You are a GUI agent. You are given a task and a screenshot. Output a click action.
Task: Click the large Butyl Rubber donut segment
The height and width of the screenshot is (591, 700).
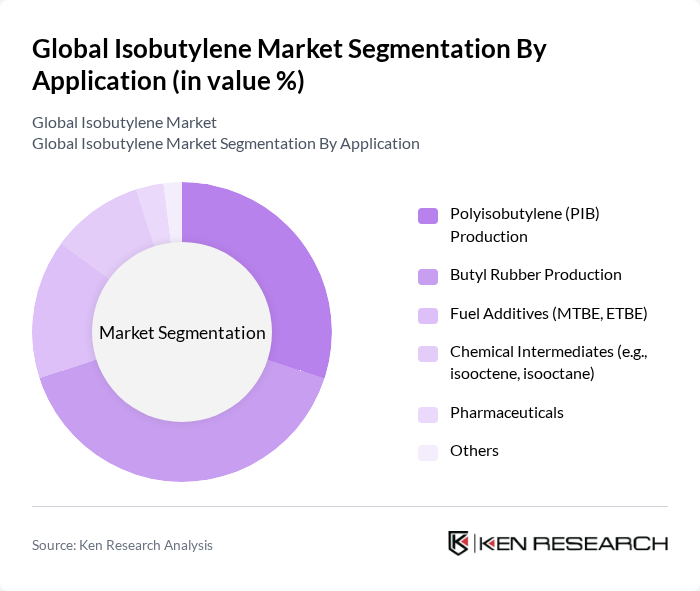pyautogui.click(x=183, y=451)
